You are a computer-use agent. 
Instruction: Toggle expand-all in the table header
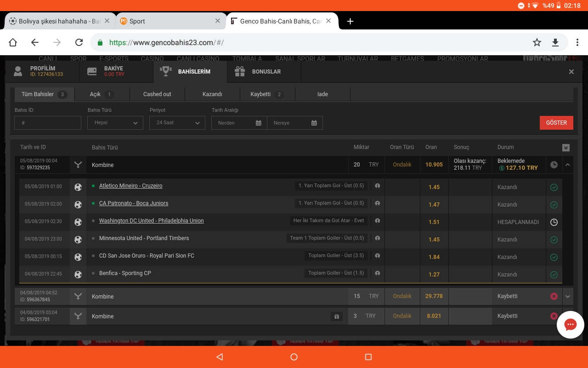tap(566, 148)
